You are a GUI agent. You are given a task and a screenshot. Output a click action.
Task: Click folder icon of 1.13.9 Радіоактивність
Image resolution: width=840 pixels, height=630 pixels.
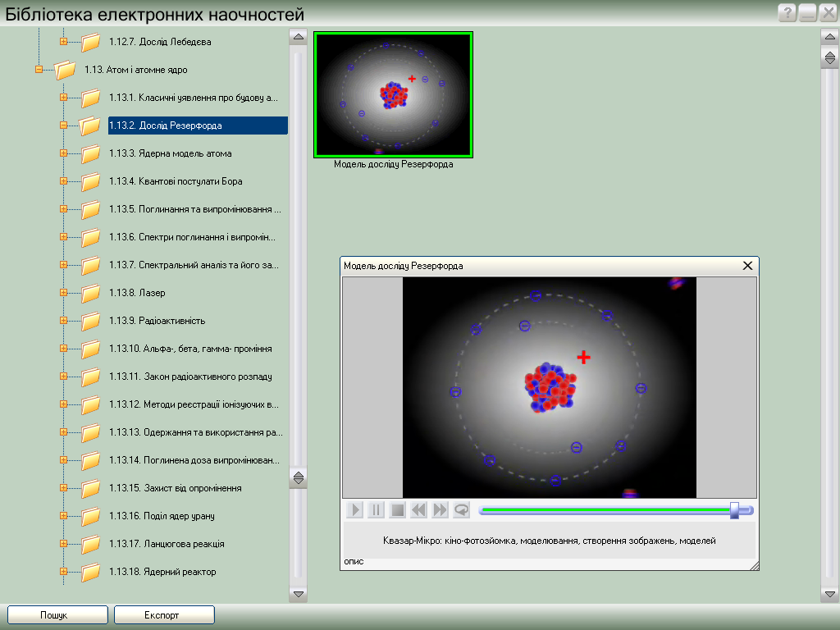(x=90, y=321)
